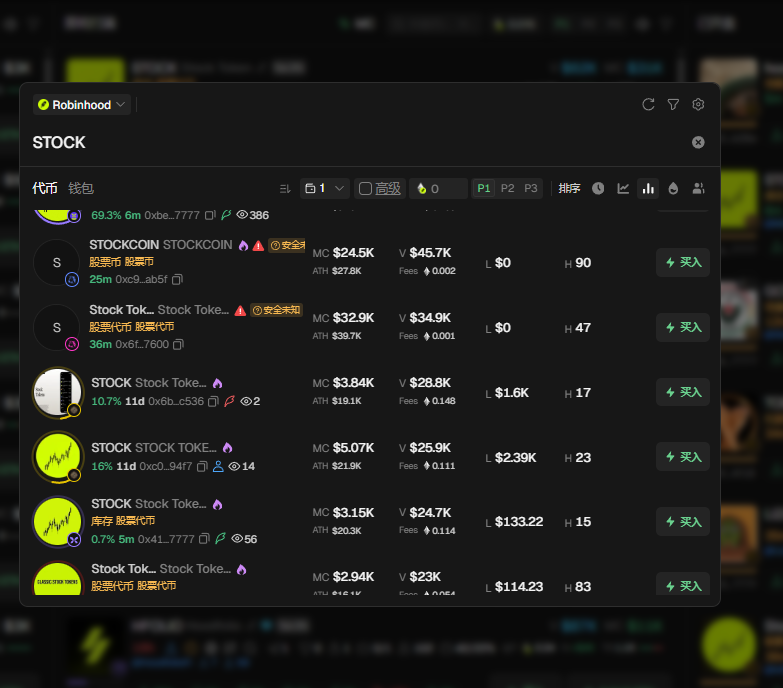Open the wallet count 1 dropdown
The height and width of the screenshot is (688, 783).
[x=325, y=188]
